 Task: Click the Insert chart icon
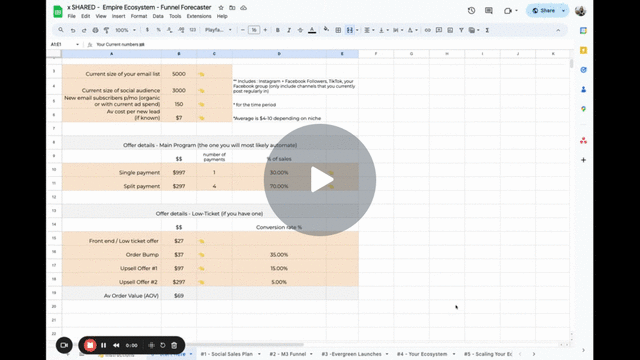tap(450, 30)
